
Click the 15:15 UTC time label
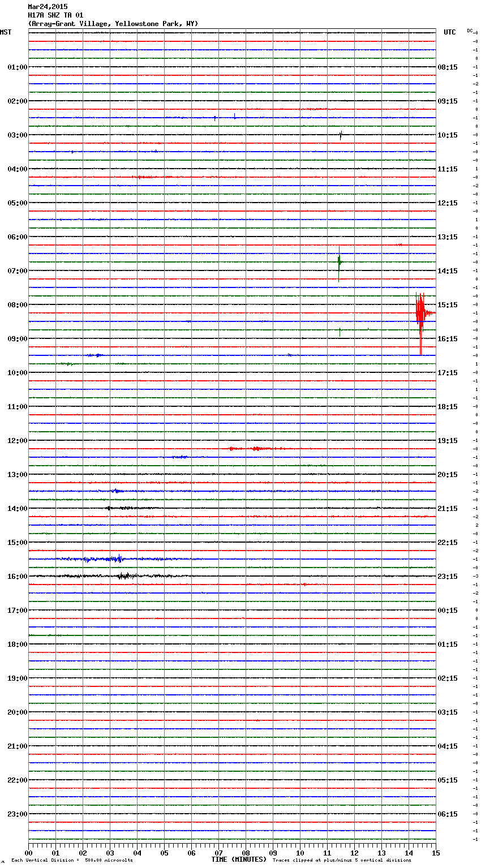click(448, 305)
